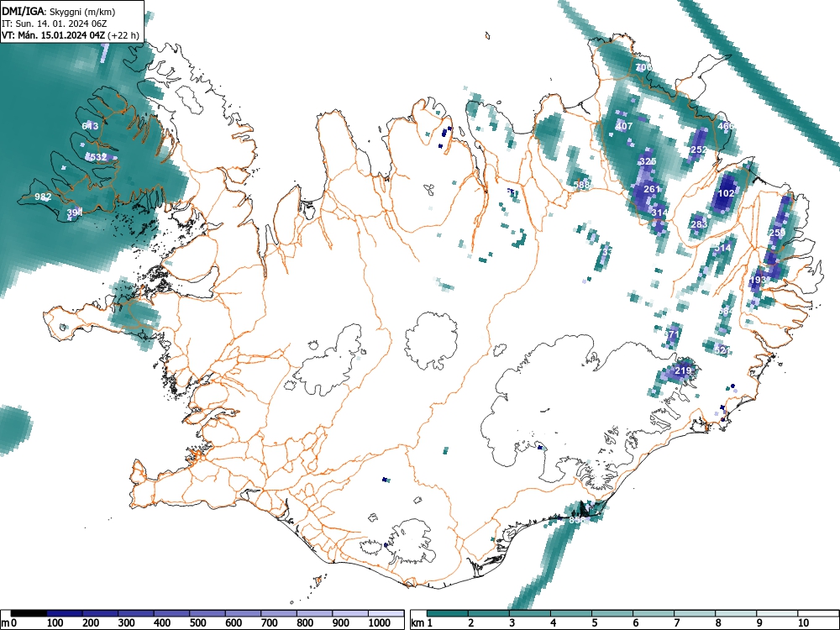This screenshot has width=840, height=630.
Task: Click the visibility value 261 on the map
Action: click(652, 188)
